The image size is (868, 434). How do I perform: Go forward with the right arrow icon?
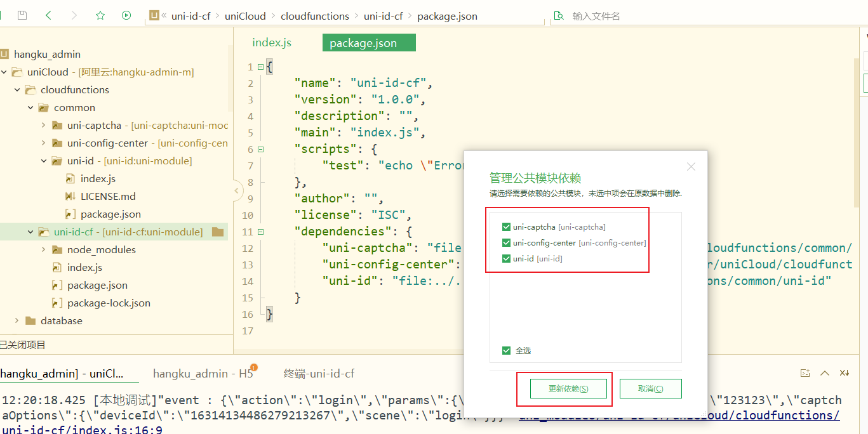point(74,15)
